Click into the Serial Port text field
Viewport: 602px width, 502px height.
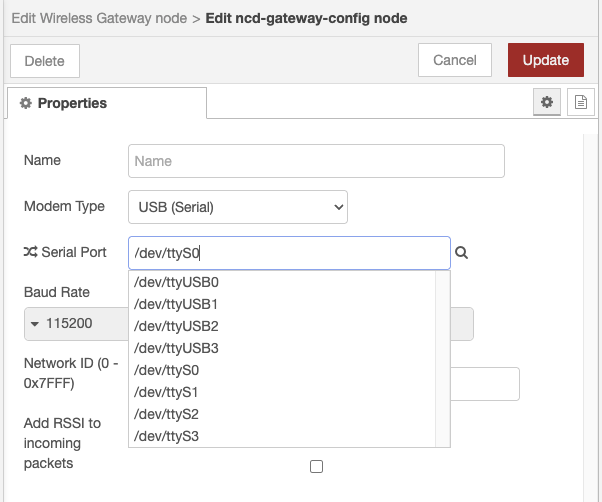289,253
